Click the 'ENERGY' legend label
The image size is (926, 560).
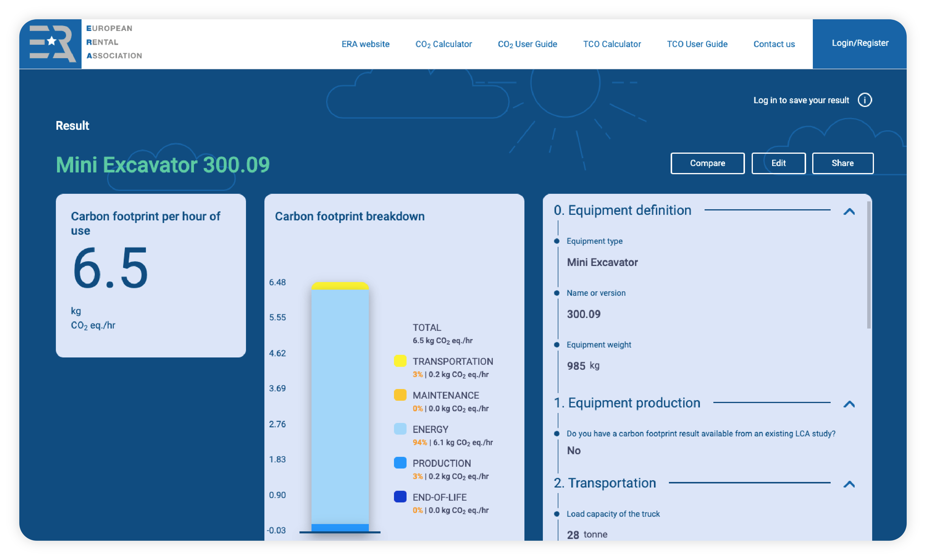(430, 429)
